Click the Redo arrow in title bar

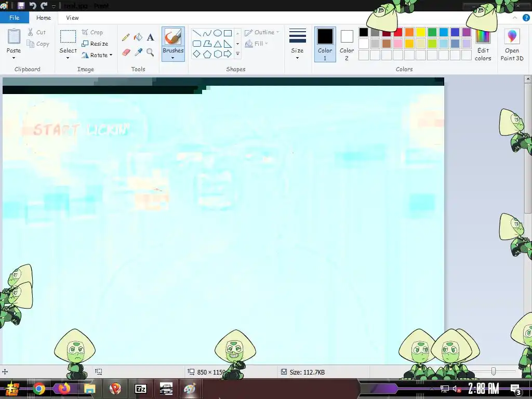(44, 6)
